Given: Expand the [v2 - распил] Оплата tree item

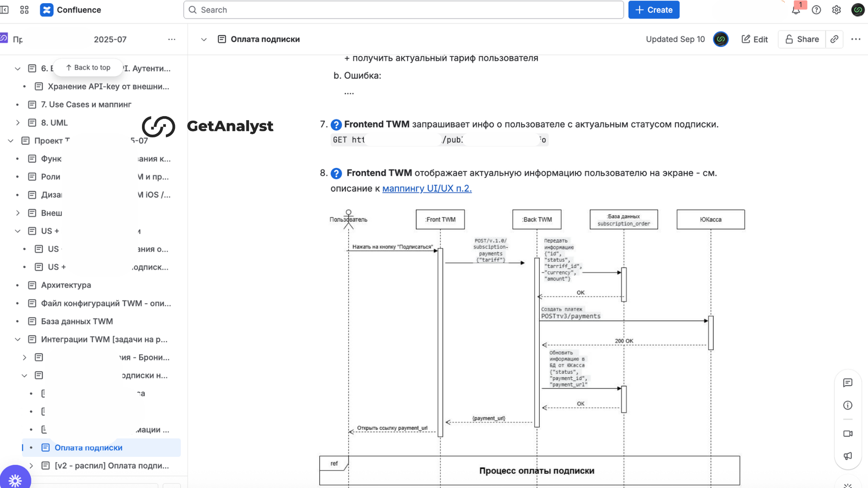Looking at the screenshot, I should pos(31,465).
